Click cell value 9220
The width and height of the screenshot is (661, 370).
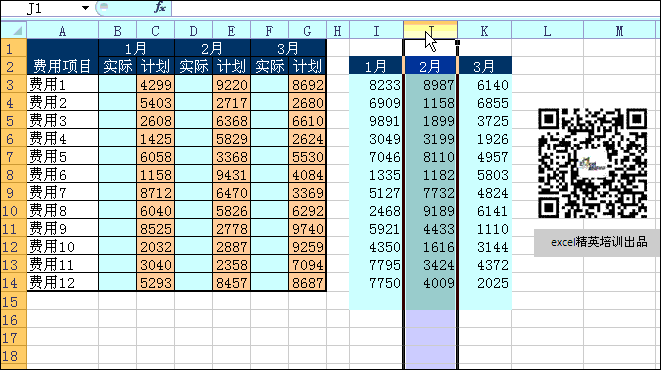tap(231, 84)
